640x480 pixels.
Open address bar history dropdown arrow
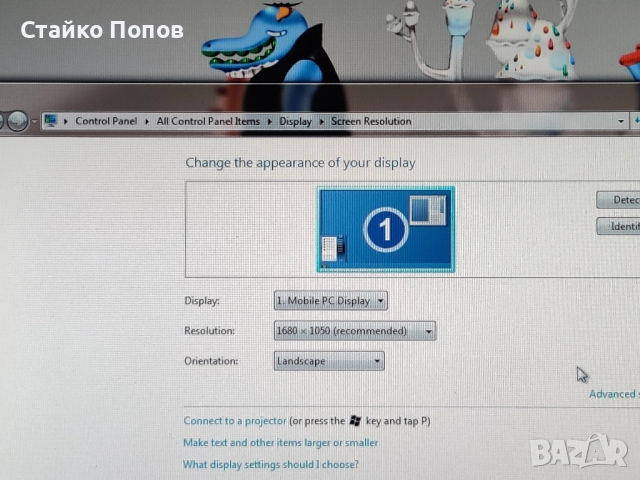point(621,121)
